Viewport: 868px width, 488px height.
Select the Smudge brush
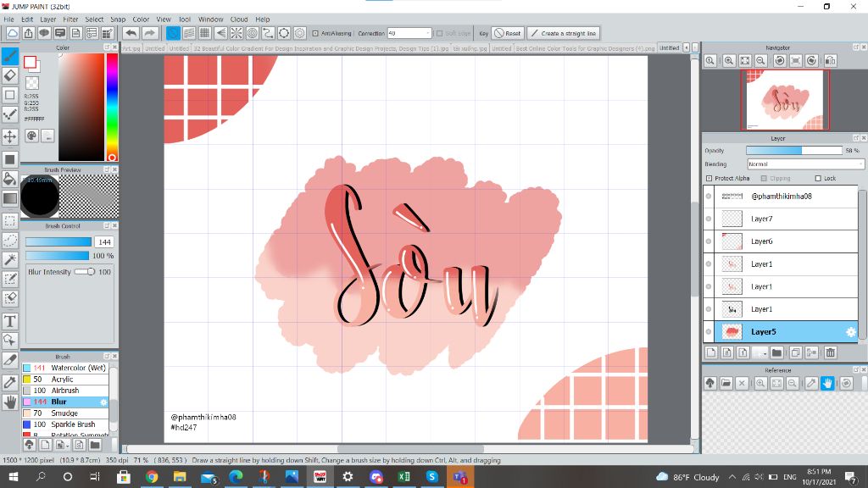coord(65,413)
